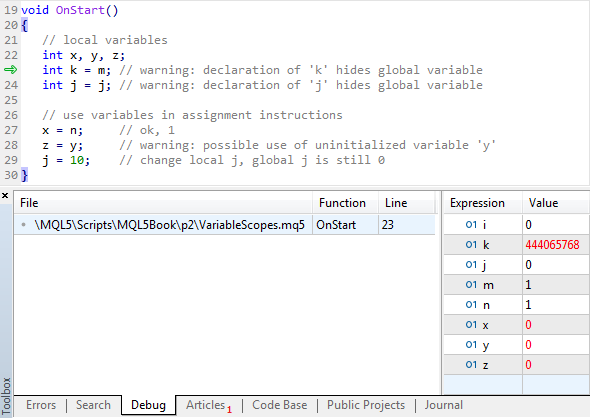Click the Toolbox vertical panel label
Screen dimensions: 590x418
pyautogui.click(x=6, y=396)
